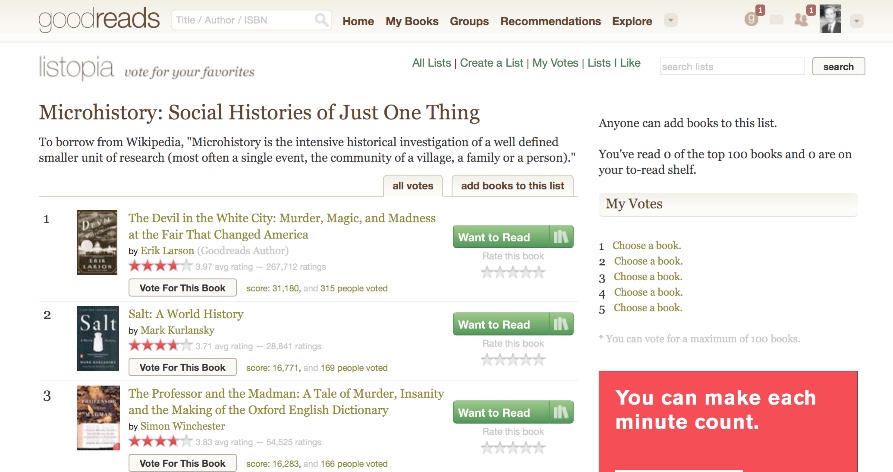The height and width of the screenshot is (472, 893).
Task: Open Groups in navigation
Action: 469,21
